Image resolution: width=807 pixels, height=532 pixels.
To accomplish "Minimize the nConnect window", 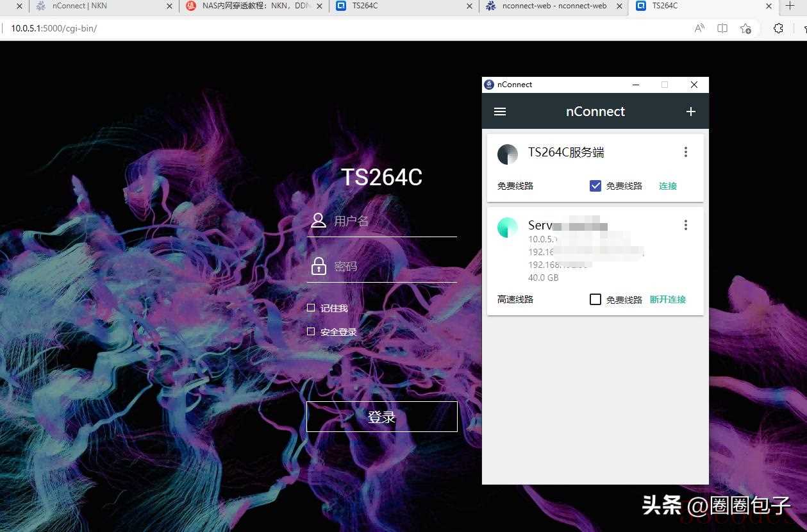I will click(x=636, y=85).
